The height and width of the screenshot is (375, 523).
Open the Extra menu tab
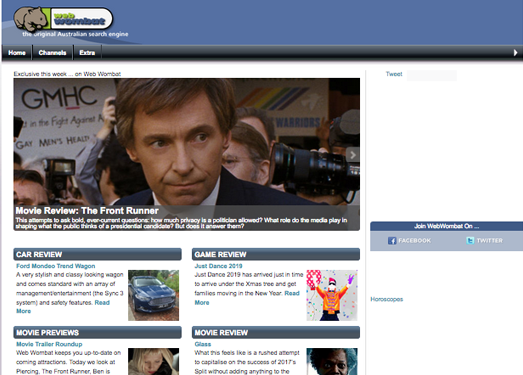click(x=87, y=53)
